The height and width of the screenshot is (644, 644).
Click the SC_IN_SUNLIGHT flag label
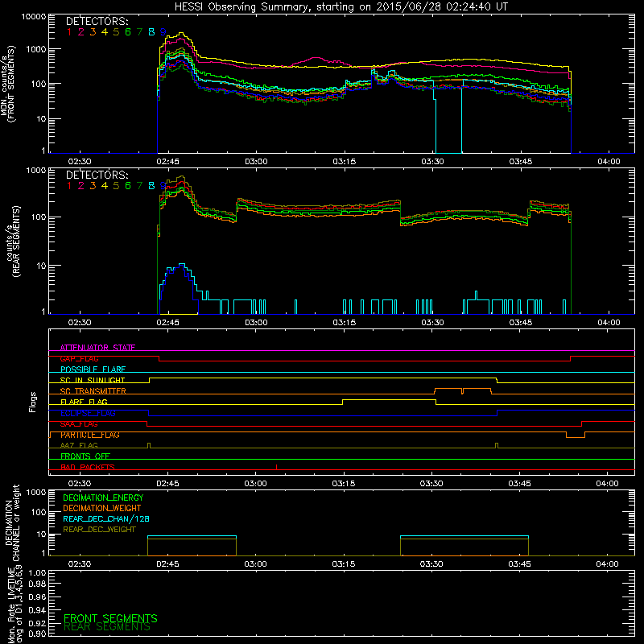click(93, 380)
